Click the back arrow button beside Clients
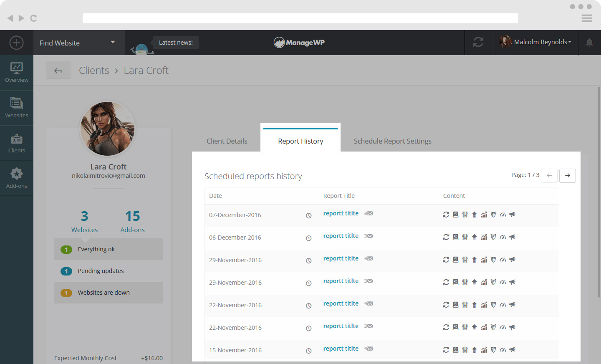This screenshot has height=364, width=601. tap(58, 71)
